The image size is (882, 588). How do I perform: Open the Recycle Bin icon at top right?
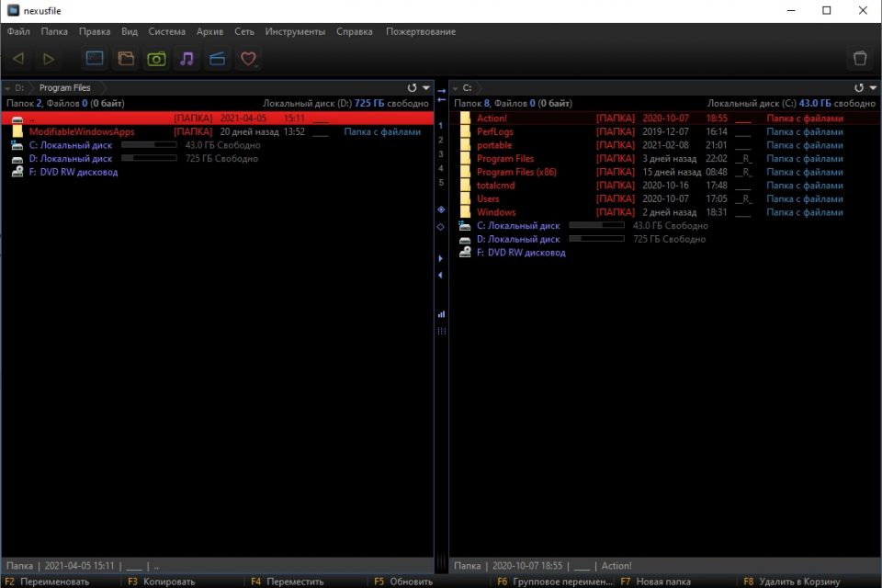click(x=860, y=59)
